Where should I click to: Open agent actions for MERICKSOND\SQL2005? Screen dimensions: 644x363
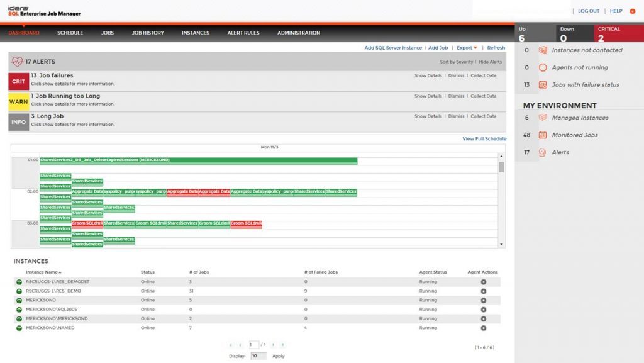click(x=484, y=310)
